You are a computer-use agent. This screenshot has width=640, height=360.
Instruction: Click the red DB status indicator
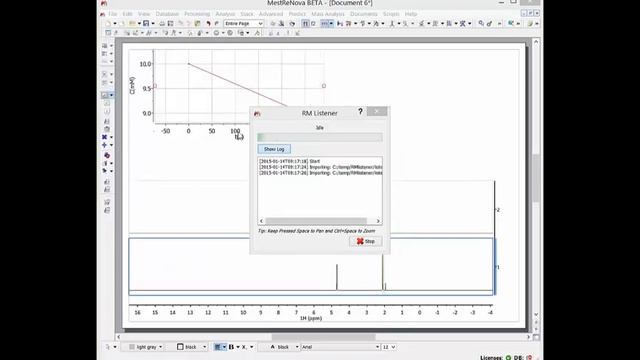[x=529, y=358]
